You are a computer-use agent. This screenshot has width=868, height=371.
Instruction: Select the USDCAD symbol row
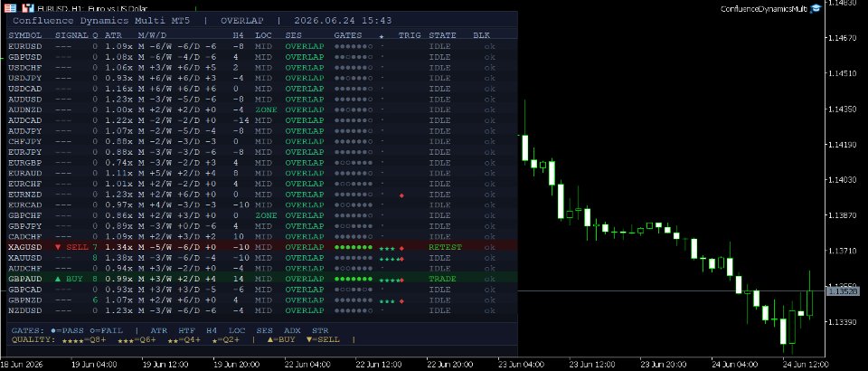click(262, 89)
